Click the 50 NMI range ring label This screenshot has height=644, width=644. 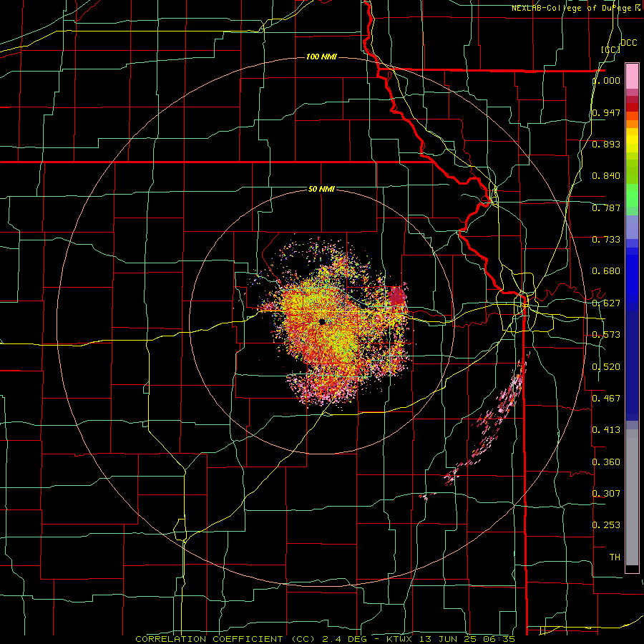[321, 189]
